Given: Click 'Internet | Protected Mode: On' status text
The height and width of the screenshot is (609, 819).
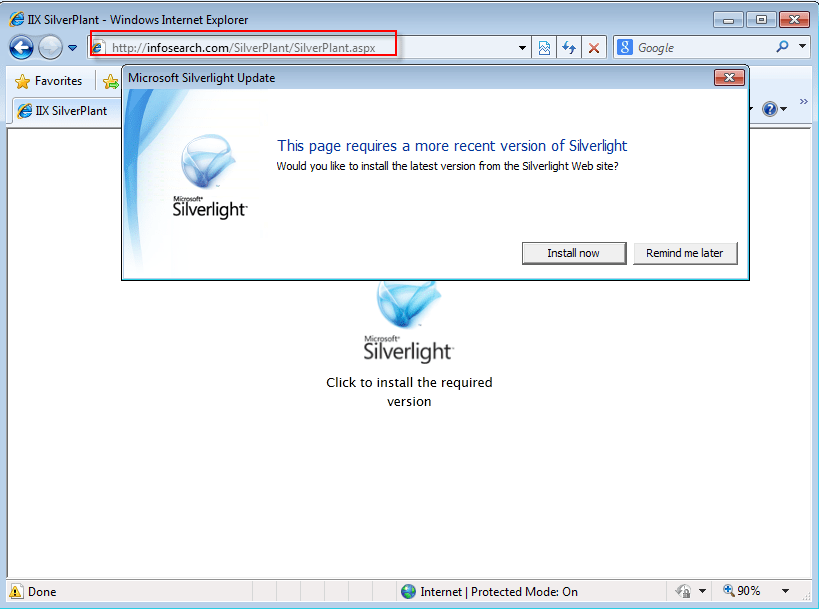Looking at the screenshot, I should click(x=499, y=592).
